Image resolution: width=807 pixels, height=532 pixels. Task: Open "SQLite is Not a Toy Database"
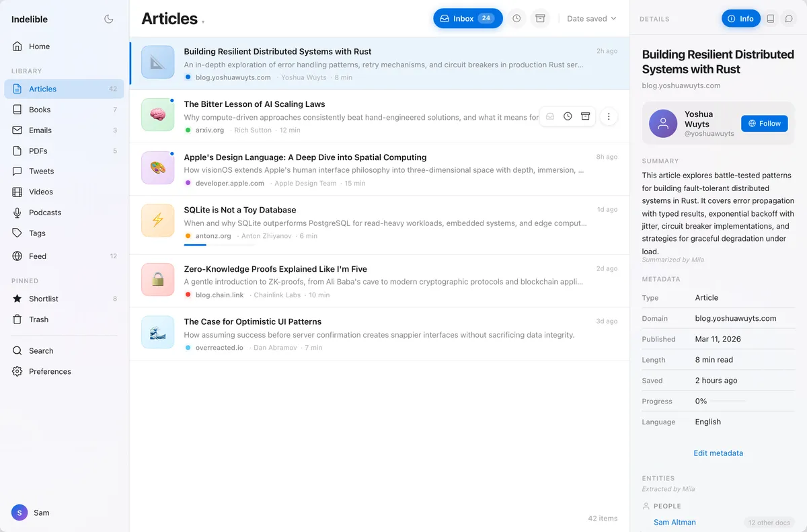point(240,210)
